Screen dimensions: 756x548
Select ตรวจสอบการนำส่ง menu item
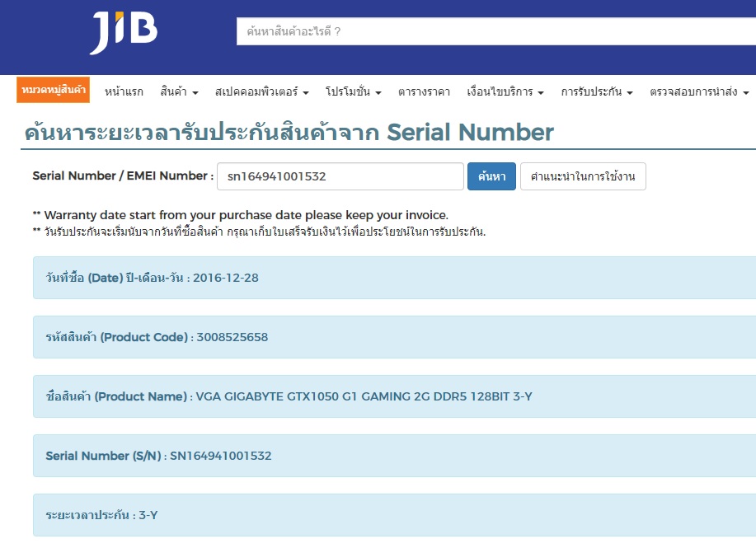(x=697, y=91)
